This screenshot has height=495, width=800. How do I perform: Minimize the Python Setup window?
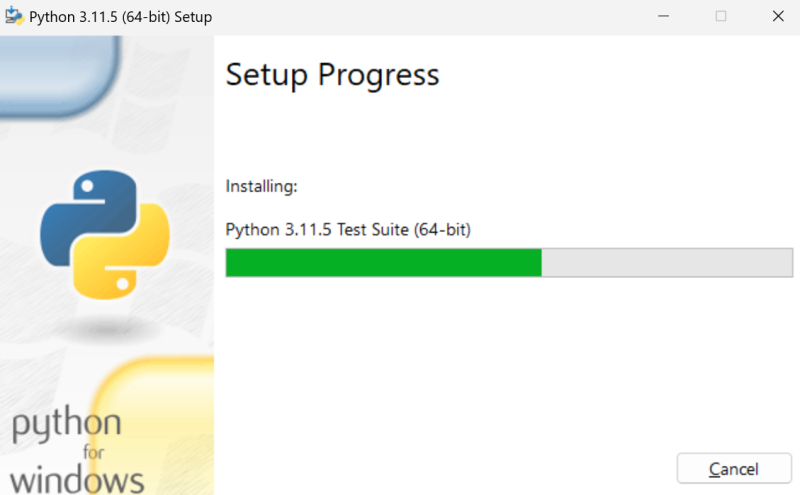[x=663, y=16]
